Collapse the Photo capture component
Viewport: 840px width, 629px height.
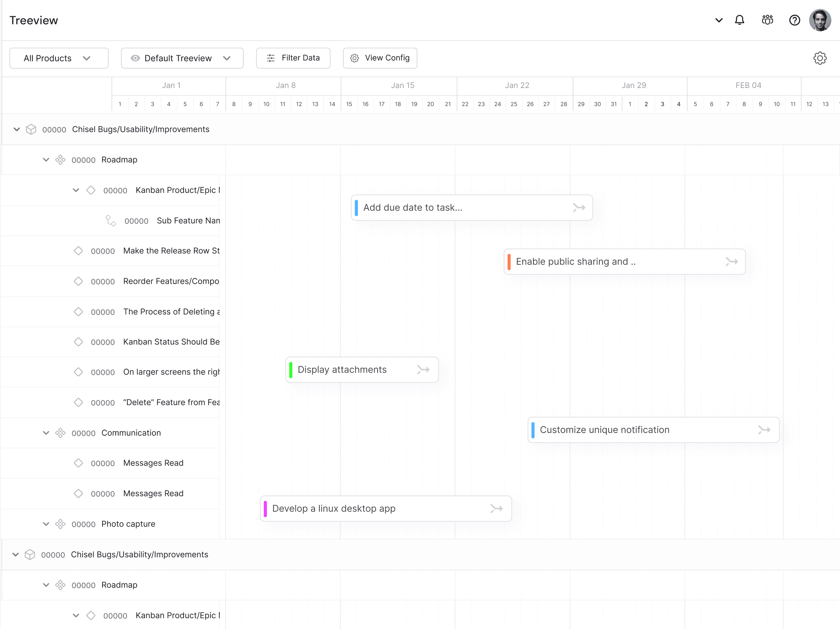click(x=46, y=524)
